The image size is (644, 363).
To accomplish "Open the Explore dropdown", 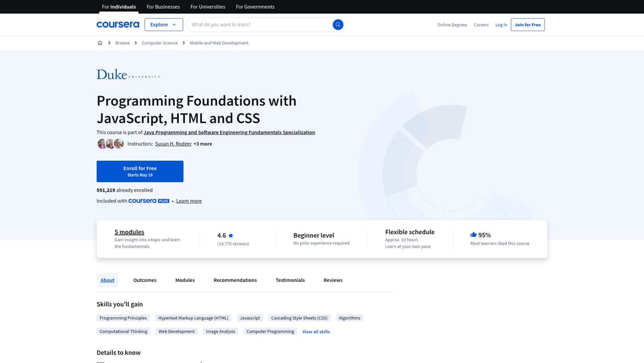I will pyautogui.click(x=163, y=24).
